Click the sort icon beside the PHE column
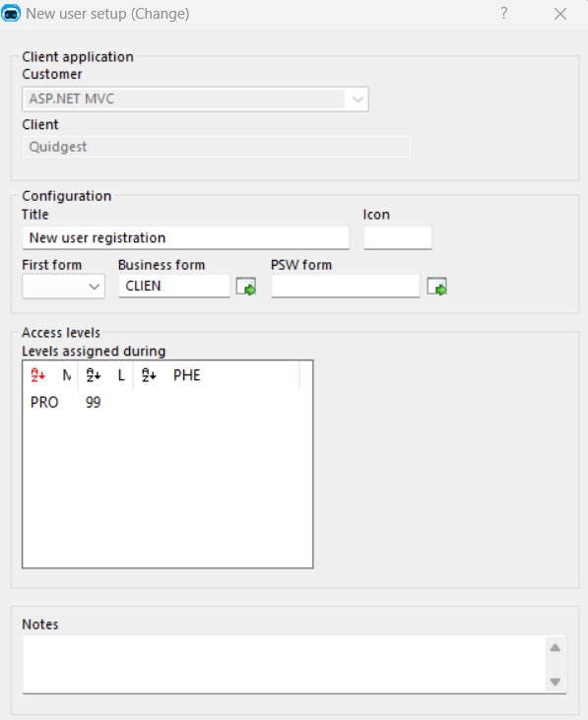The width and height of the screenshot is (588, 720). coord(149,375)
